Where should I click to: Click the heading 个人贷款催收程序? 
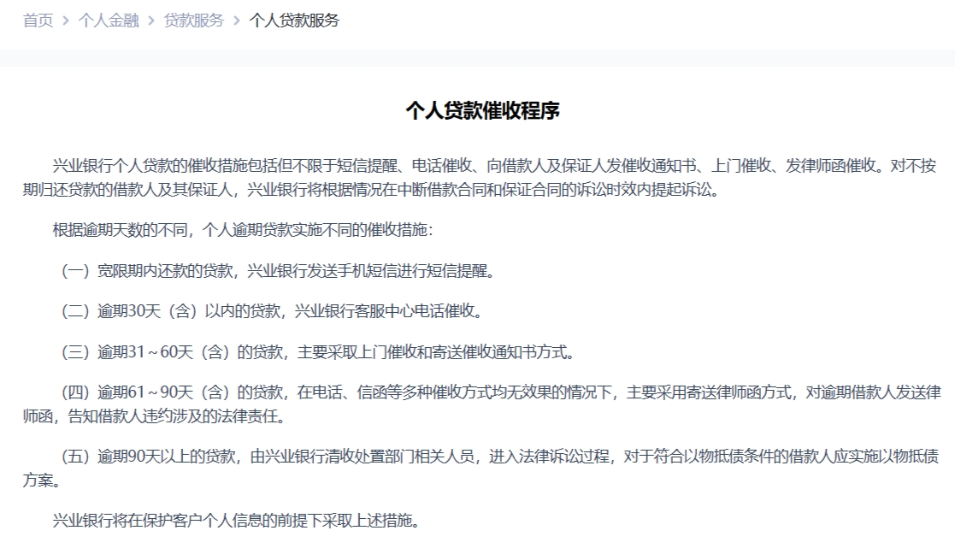pyautogui.click(x=482, y=110)
